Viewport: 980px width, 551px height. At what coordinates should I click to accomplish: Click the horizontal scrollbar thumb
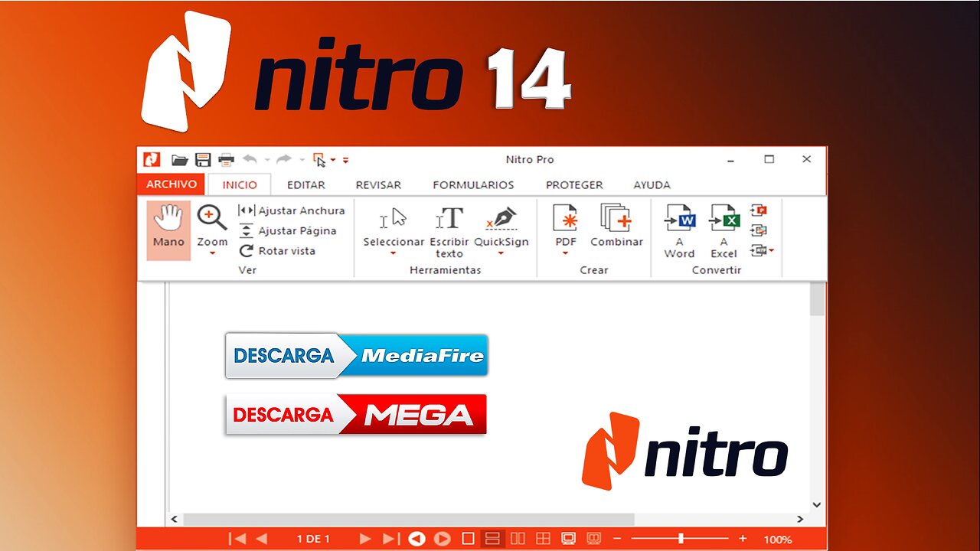[x=409, y=519]
